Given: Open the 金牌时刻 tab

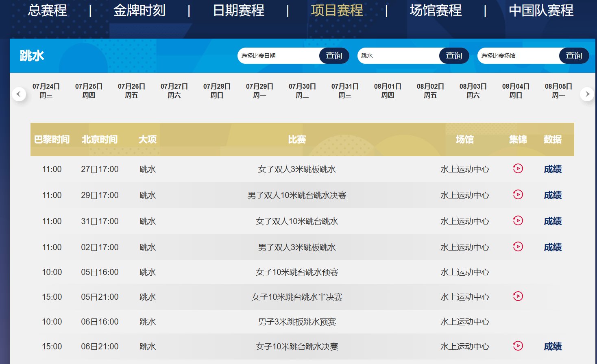Looking at the screenshot, I should pyautogui.click(x=139, y=10).
